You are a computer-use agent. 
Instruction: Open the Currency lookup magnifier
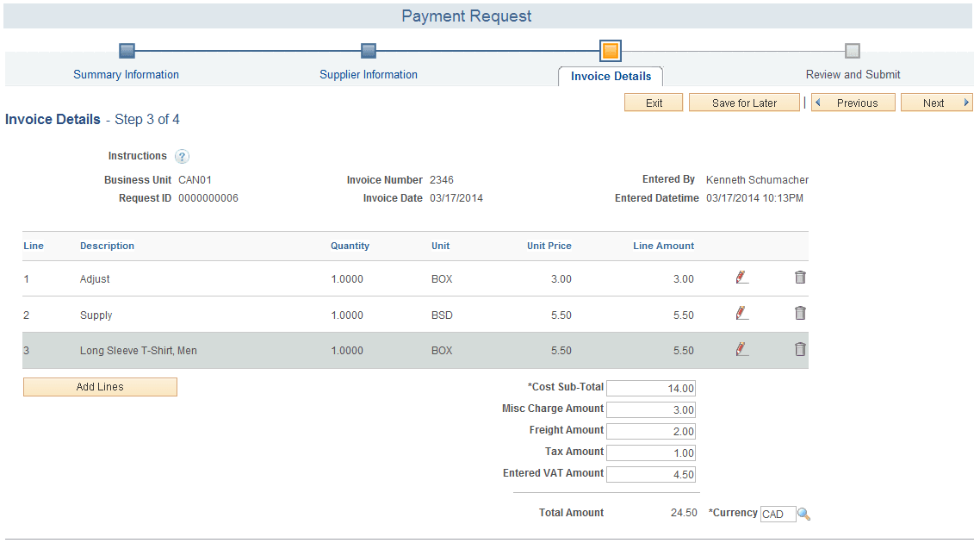[804, 514]
